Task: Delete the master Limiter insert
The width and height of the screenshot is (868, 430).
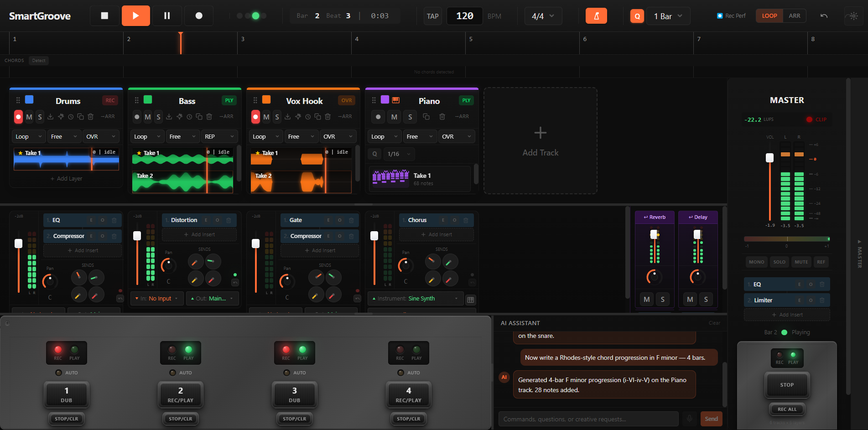Action: (822, 300)
